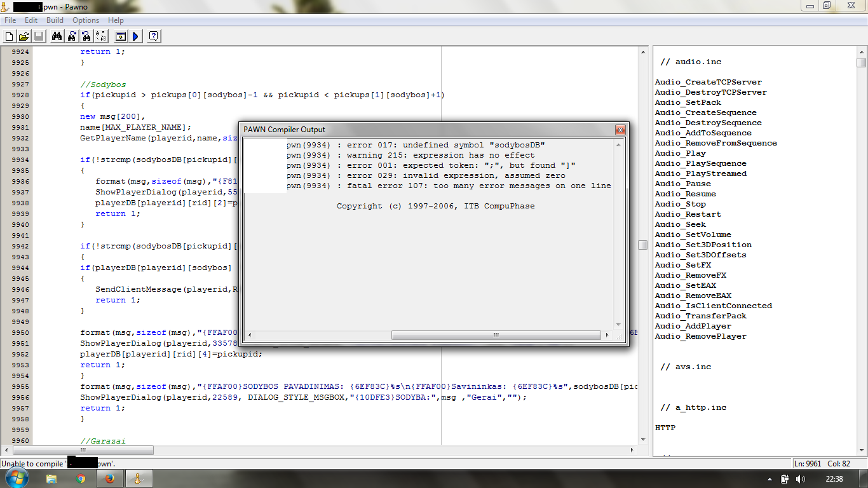The image size is (868, 488).
Task: Open a file using the folder icon
Action: pos(24,37)
